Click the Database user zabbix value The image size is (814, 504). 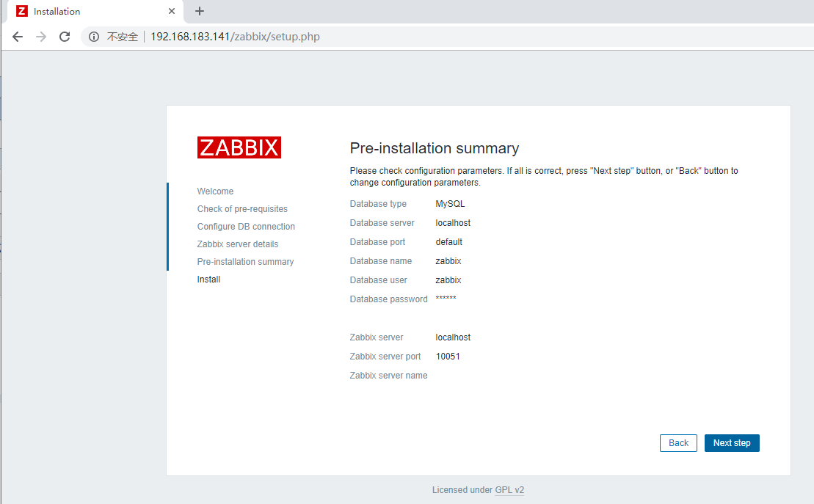(x=448, y=280)
